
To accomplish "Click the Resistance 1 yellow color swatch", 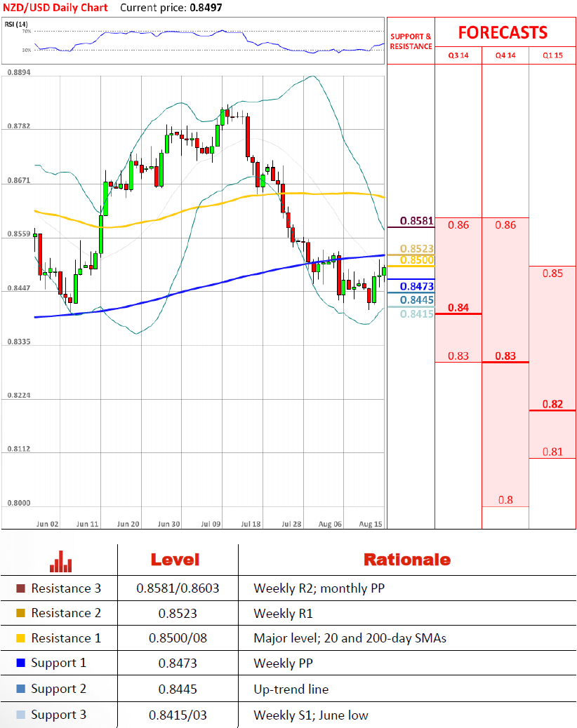I will tap(20, 638).
